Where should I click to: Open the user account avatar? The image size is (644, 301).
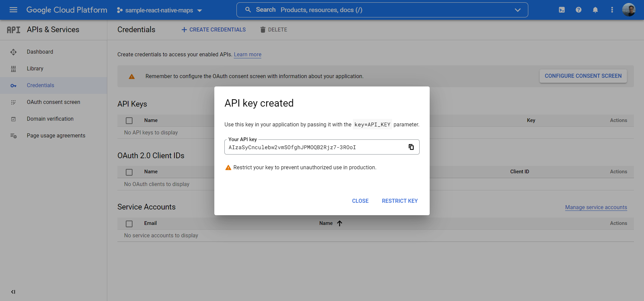(629, 10)
